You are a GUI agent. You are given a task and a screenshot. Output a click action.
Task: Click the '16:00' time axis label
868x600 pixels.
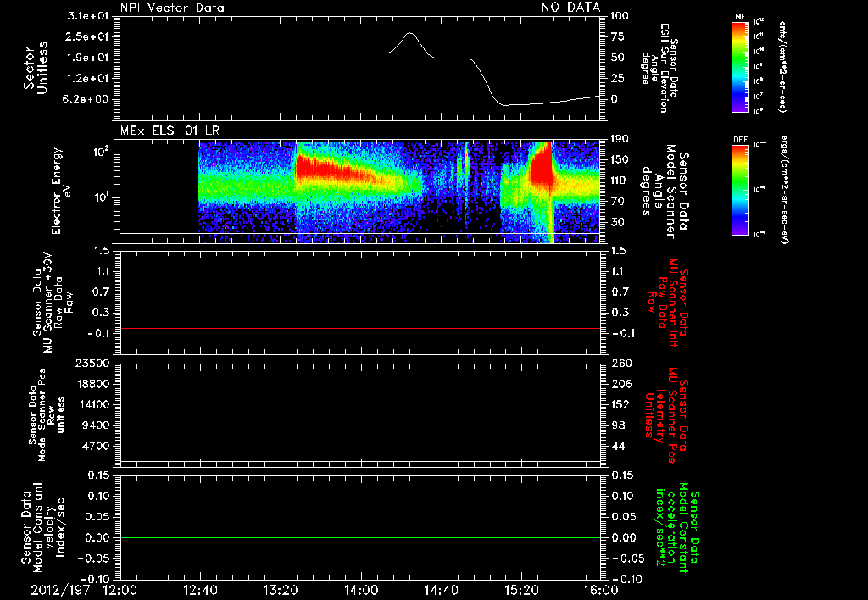click(x=601, y=590)
